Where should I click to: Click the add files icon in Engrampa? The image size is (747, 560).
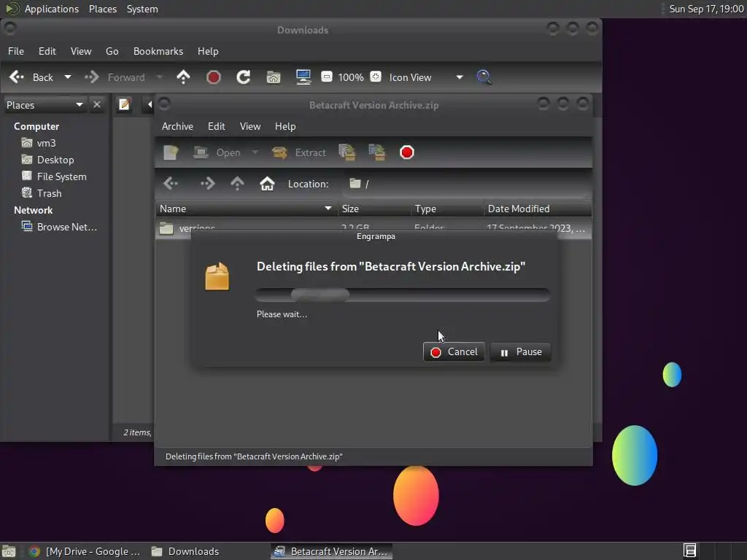[347, 152]
